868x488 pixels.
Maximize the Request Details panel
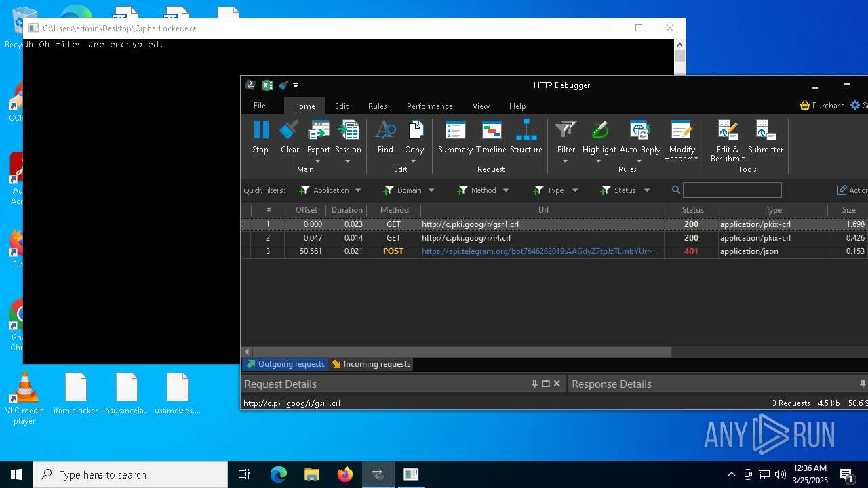(x=546, y=384)
